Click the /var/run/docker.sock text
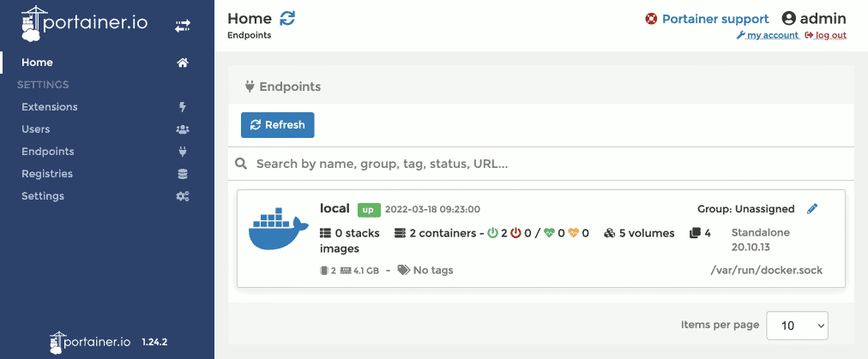This screenshot has height=359, width=868. [x=766, y=271]
